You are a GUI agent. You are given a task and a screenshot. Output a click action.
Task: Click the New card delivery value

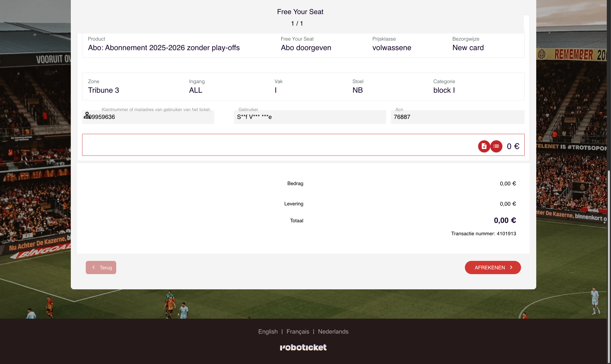(468, 48)
